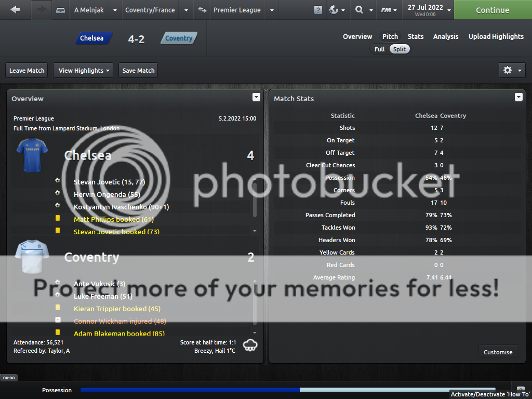Expand the A Melnjak manager dropdown

pos(115,10)
